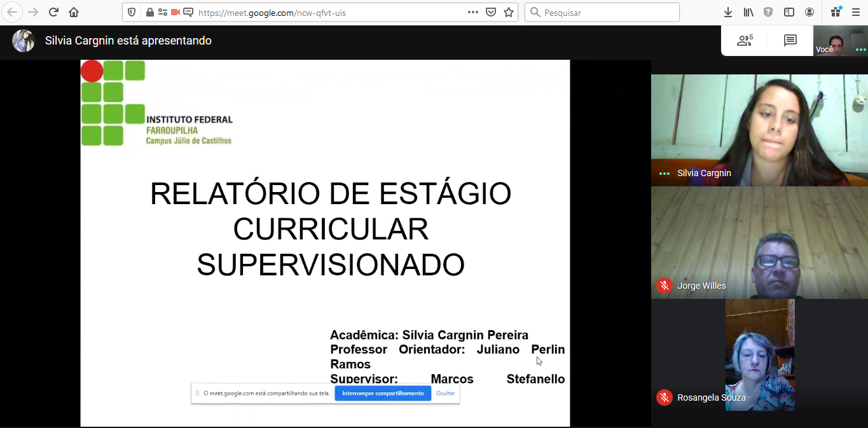Click the Firefox account icon

809,12
